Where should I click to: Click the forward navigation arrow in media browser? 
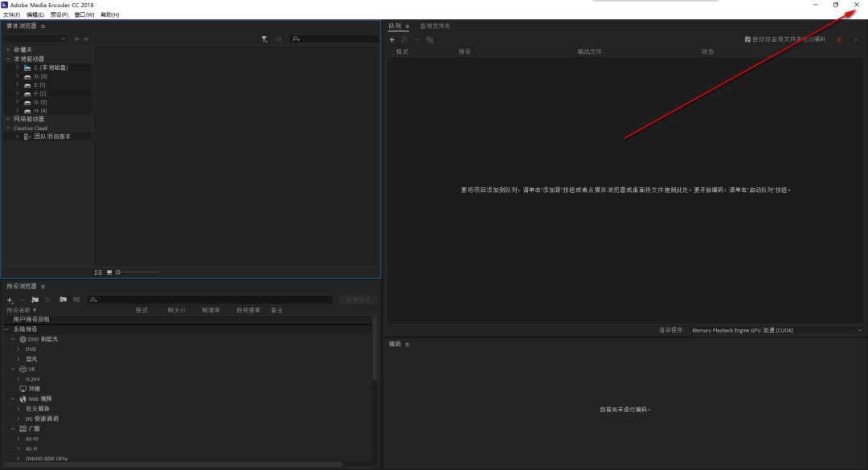[x=86, y=39]
